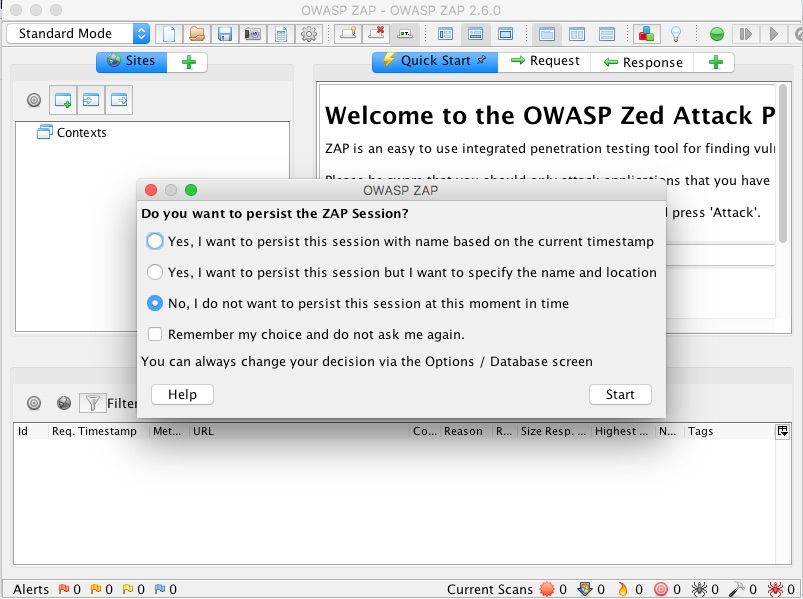Click the tab icon with red X

click(376, 34)
